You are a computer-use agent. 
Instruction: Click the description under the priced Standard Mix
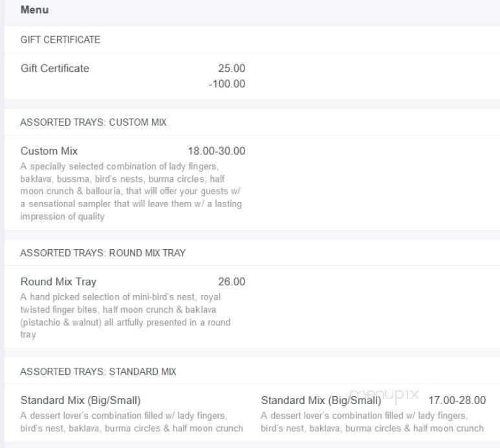(x=372, y=422)
